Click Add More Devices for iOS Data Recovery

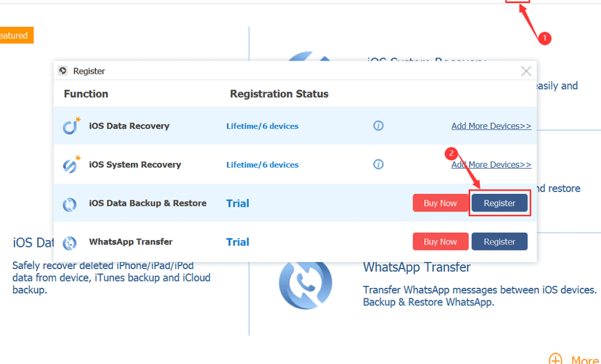coord(491,126)
